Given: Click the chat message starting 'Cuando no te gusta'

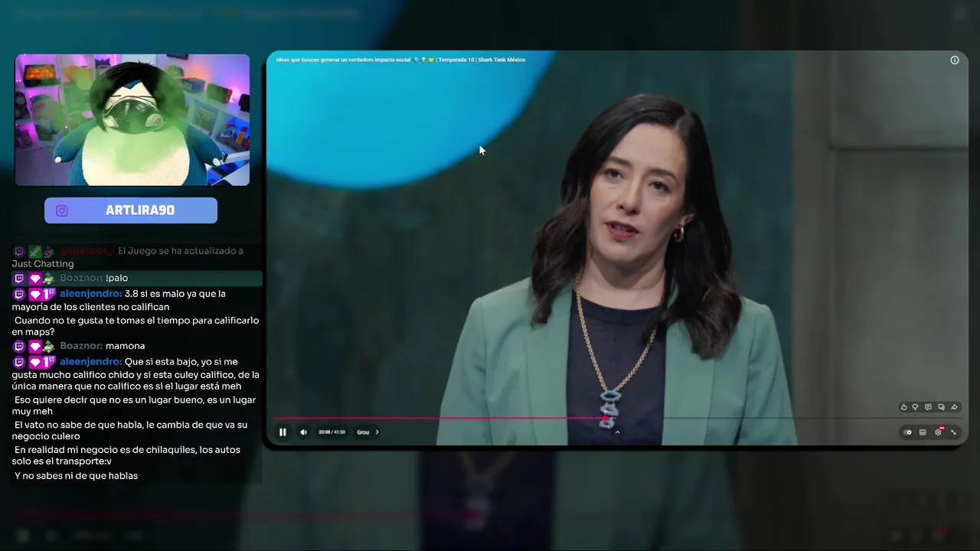Looking at the screenshot, I should click(x=136, y=326).
